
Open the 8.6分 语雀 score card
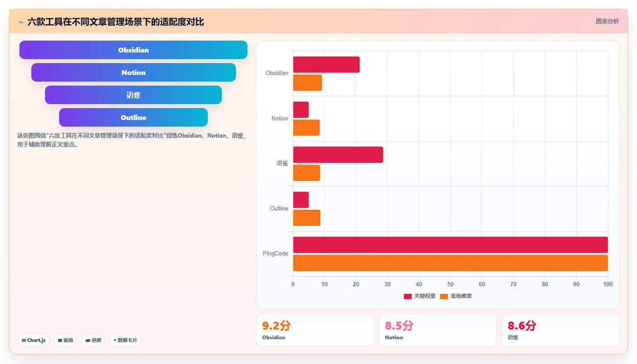[560, 330]
